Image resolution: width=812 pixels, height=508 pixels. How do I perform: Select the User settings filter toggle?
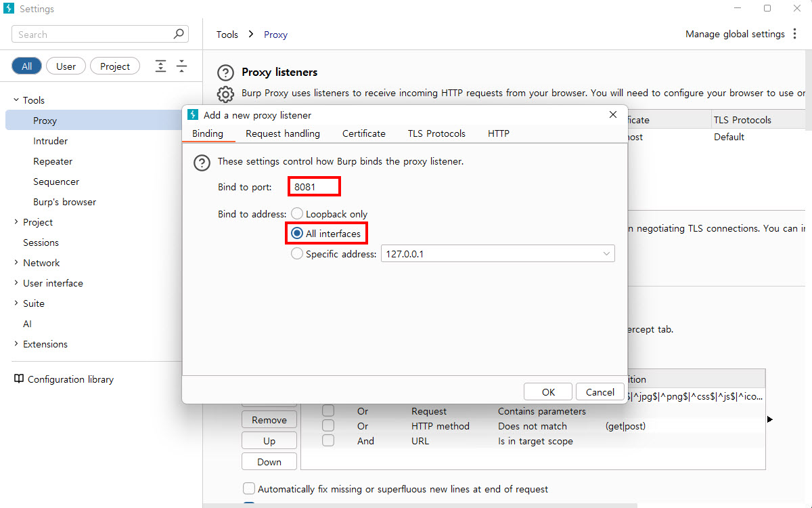click(66, 66)
